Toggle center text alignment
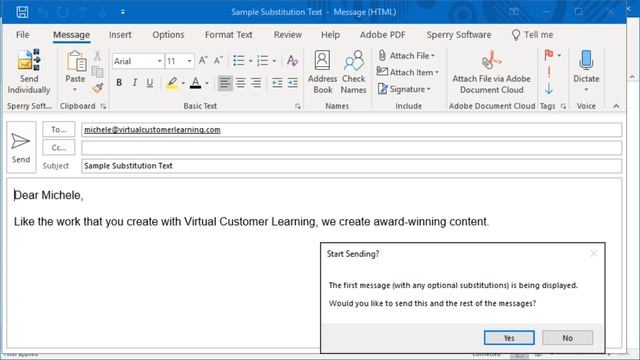Image resolution: width=640 pixels, height=360 pixels. 240,83
